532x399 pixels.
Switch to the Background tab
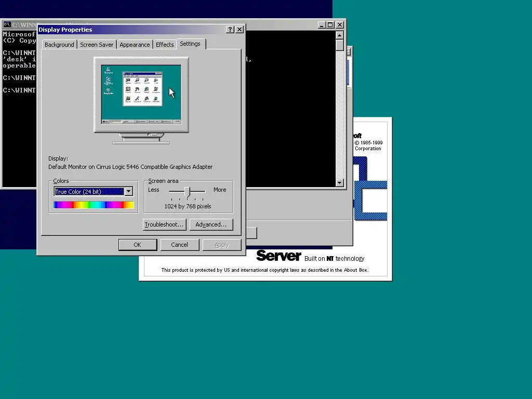[x=59, y=45]
